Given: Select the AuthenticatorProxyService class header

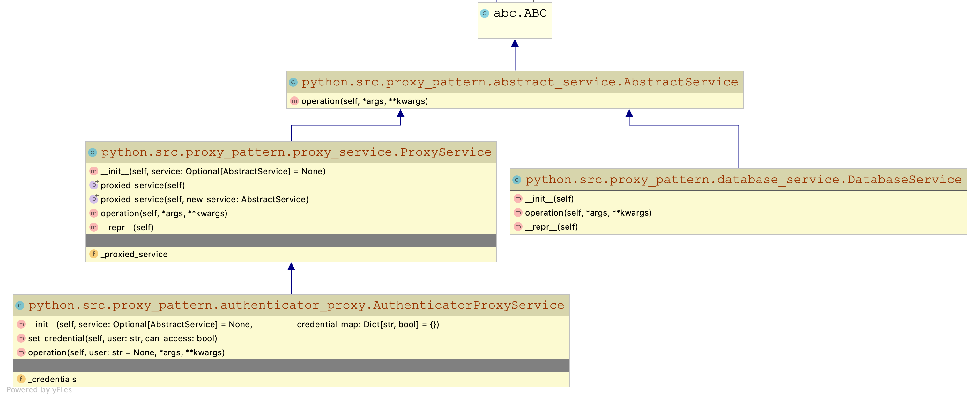Looking at the screenshot, I should pos(296,305).
